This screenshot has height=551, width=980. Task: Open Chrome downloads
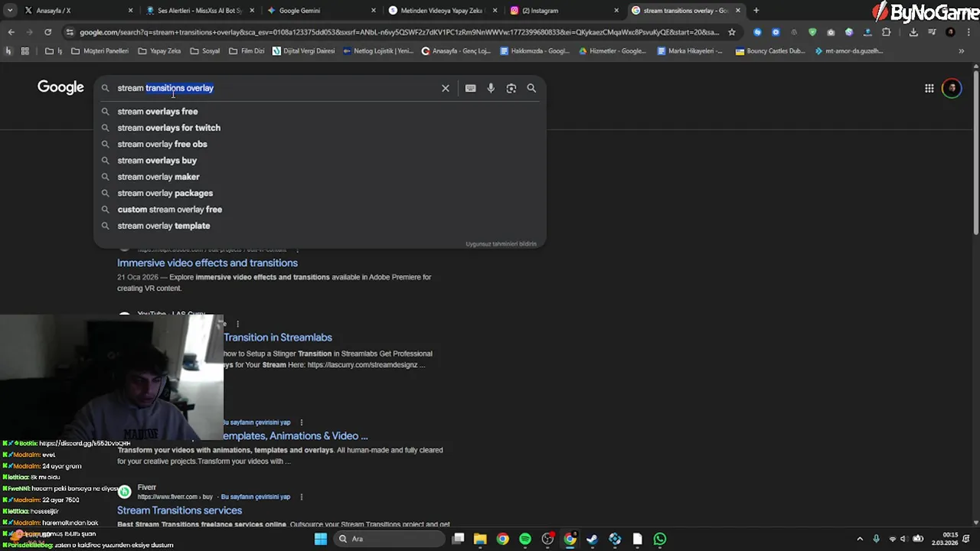point(913,32)
